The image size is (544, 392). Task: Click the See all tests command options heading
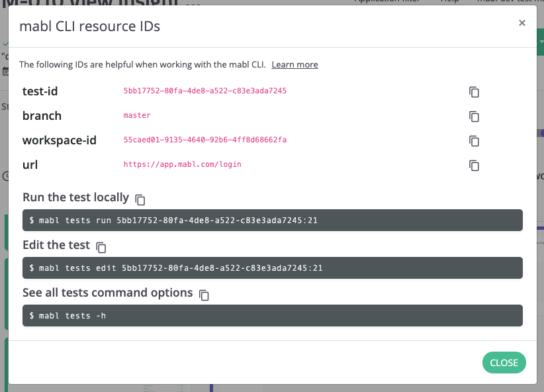point(108,293)
